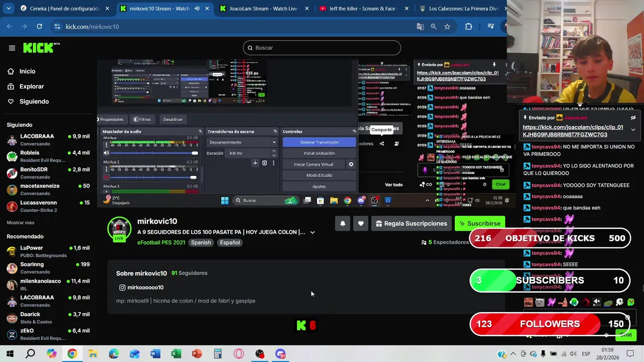Mute Mic/Aux speaker icon in streamed OBS

click(106, 153)
